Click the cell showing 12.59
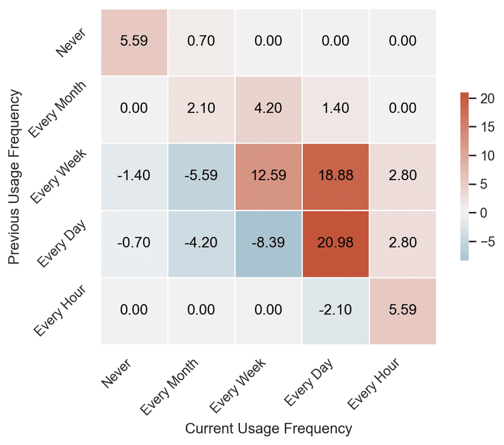The height and width of the screenshot is (445, 504). tap(269, 176)
